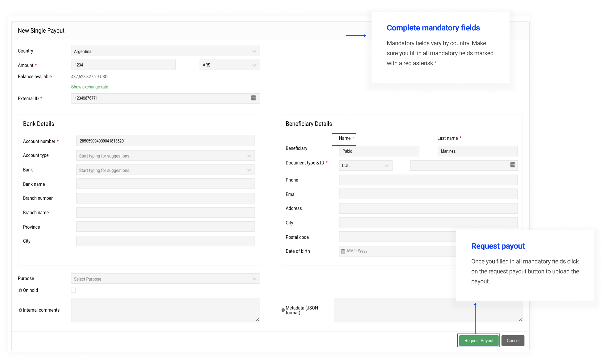Image resolution: width=602 pixels, height=364 pixels.
Task: Click the Amount input field
Action: pos(123,65)
